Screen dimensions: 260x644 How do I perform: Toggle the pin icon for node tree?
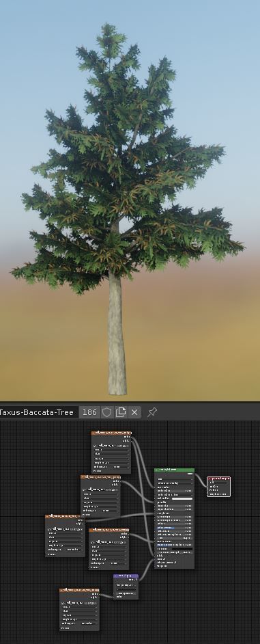click(151, 412)
